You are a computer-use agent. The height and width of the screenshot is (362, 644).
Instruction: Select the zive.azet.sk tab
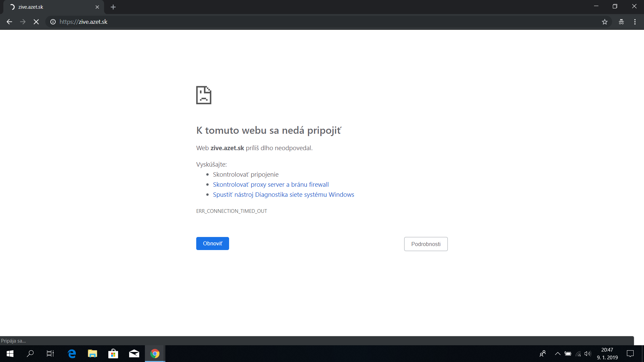coord(54,7)
